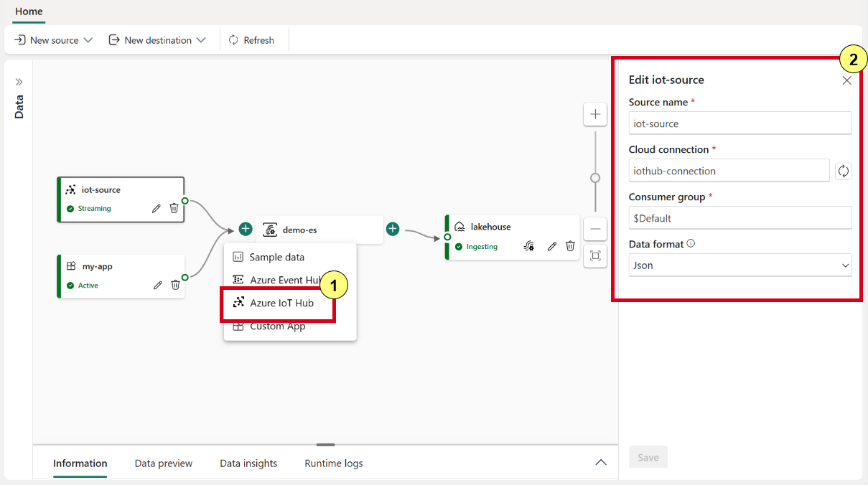Switch to the Information tab
868x485 pixels.
tap(80, 463)
